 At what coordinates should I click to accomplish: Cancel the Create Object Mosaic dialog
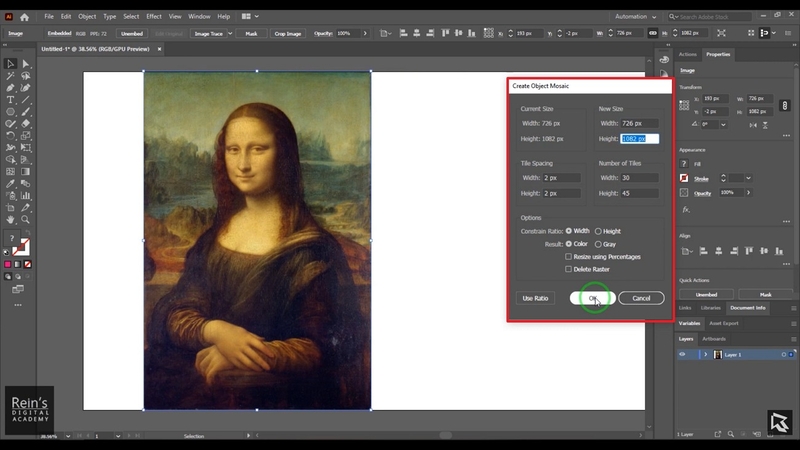pyautogui.click(x=641, y=298)
